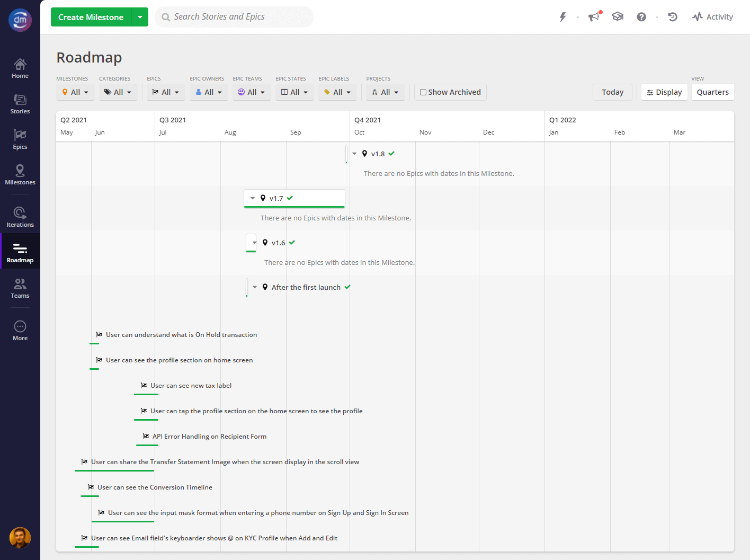Open Epics from the sidebar
Viewport: 750px width, 560px height.
(x=20, y=139)
